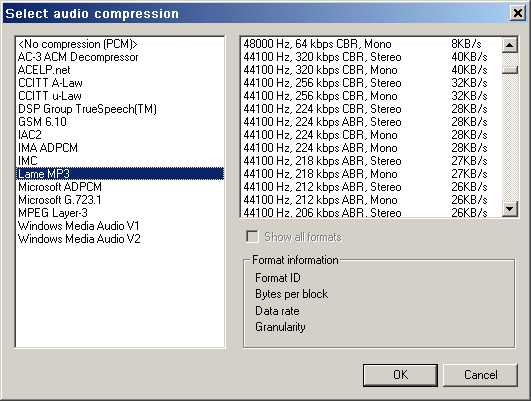Choose Windows Media Audio V2
This screenshot has height=401, width=531.
[x=120, y=239]
